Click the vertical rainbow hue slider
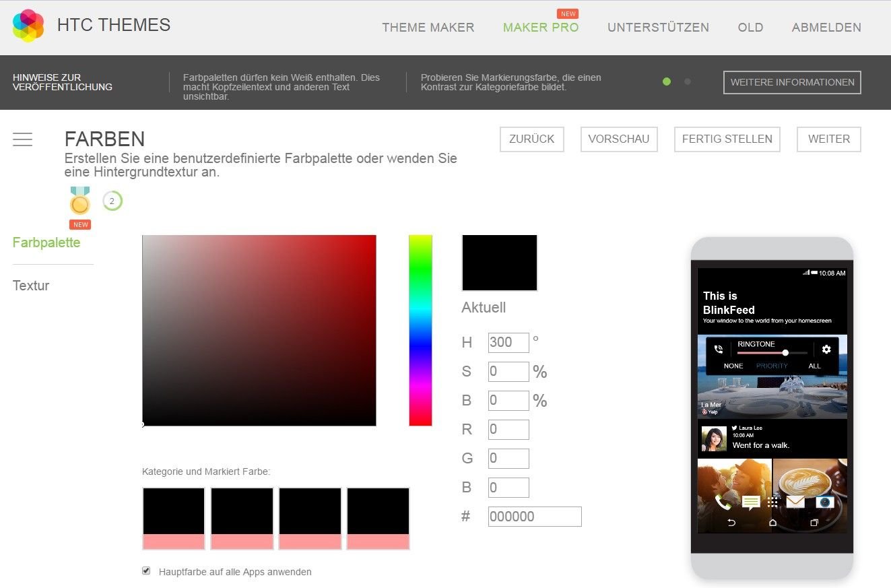This screenshot has width=891, height=588. [x=420, y=330]
